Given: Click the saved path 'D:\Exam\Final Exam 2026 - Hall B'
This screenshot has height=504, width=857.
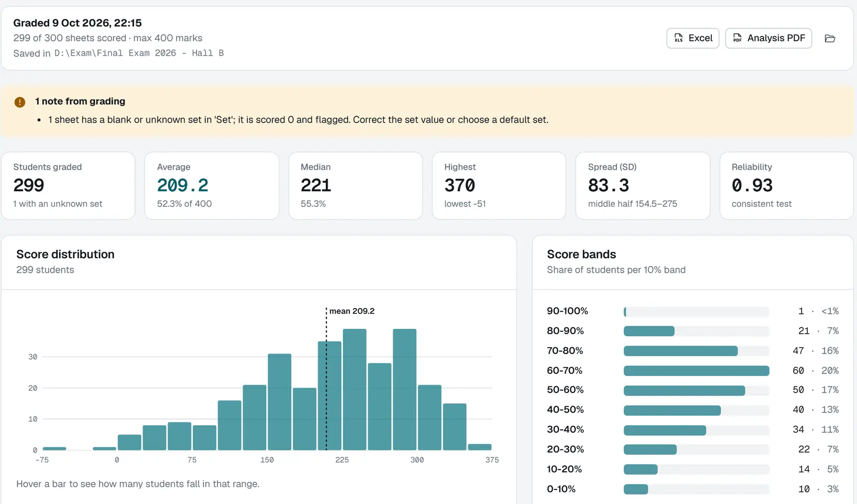Looking at the screenshot, I should click(x=139, y=53).
